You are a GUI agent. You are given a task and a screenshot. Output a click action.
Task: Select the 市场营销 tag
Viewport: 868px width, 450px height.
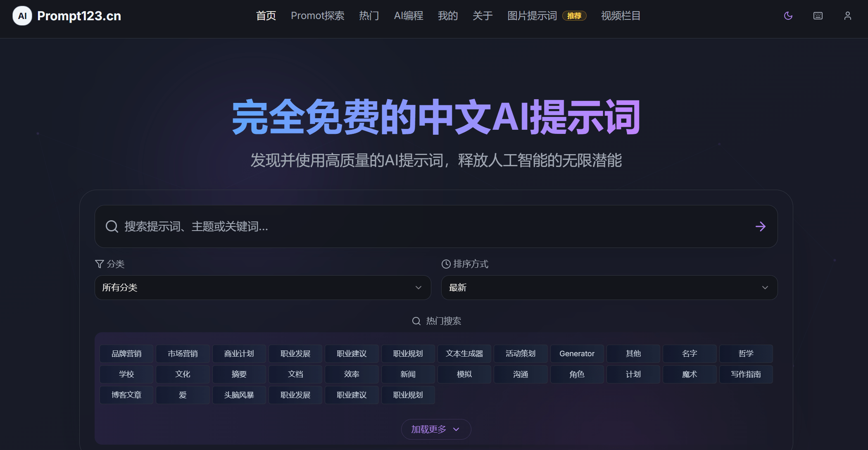click(183, 354)
